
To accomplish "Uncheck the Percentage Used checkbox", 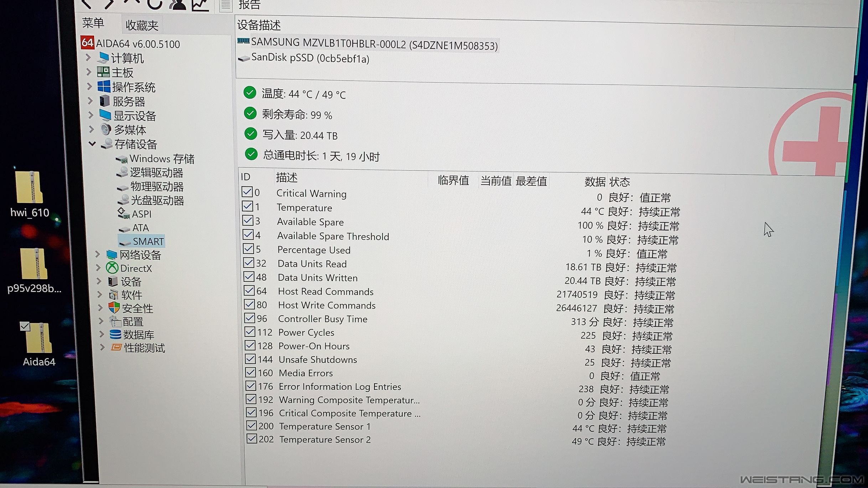I will (249, 249).
